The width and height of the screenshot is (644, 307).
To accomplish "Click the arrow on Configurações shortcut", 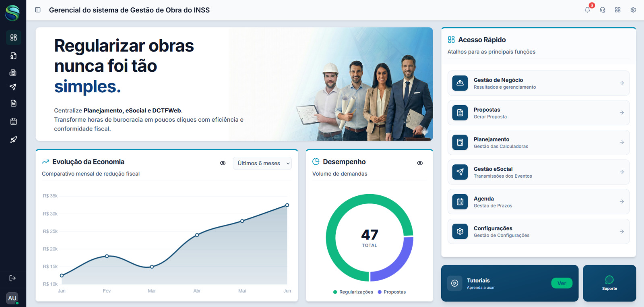I will click(x=621, y=232).
